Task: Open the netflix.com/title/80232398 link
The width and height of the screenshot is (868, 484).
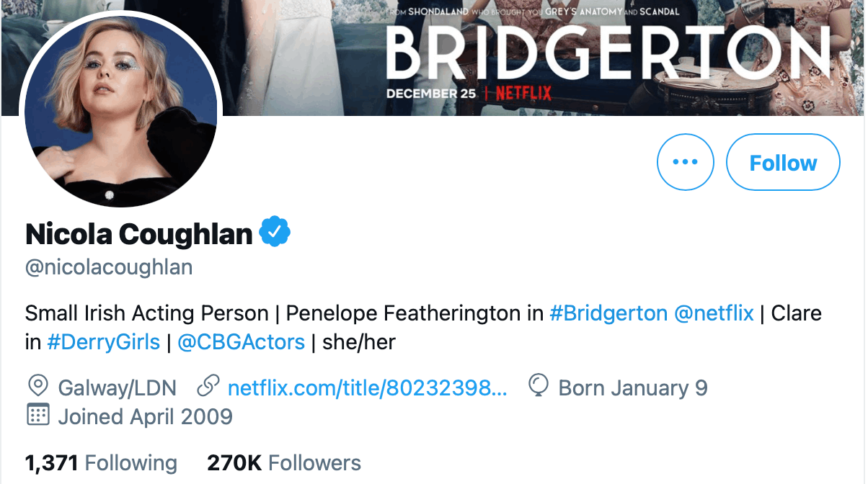Action: pyautogui.click(x=368, y=388)
